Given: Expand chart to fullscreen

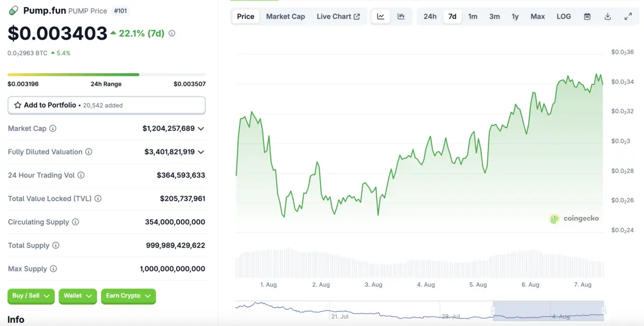Looking at the screenshot, I should (628, 17).
